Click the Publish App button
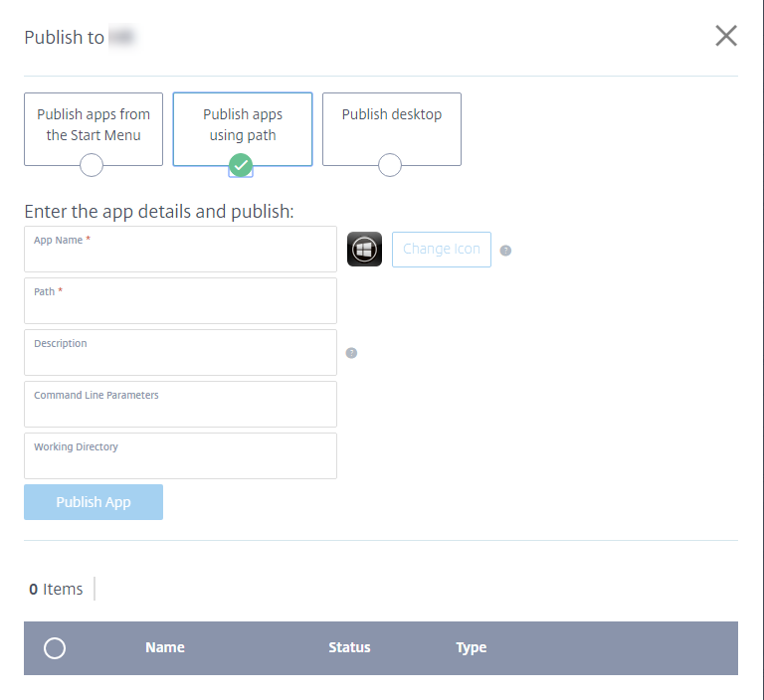 pyautogui.click(x=94, y=502)
